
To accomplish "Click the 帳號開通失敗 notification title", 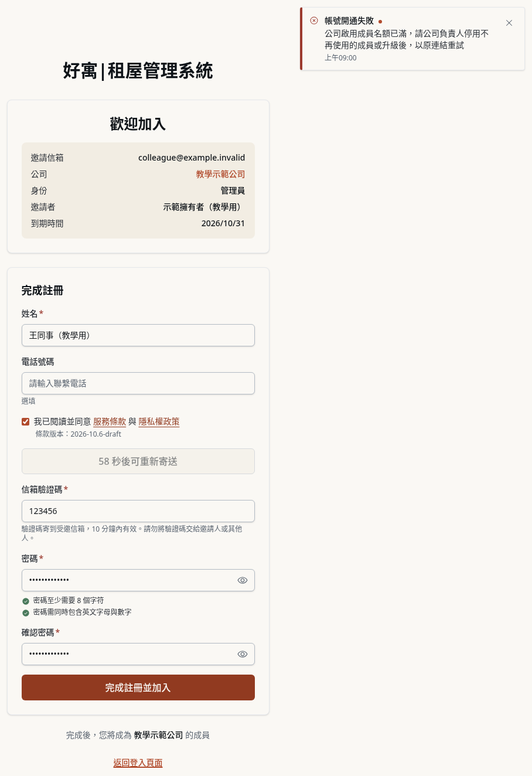I will (349, 21).
